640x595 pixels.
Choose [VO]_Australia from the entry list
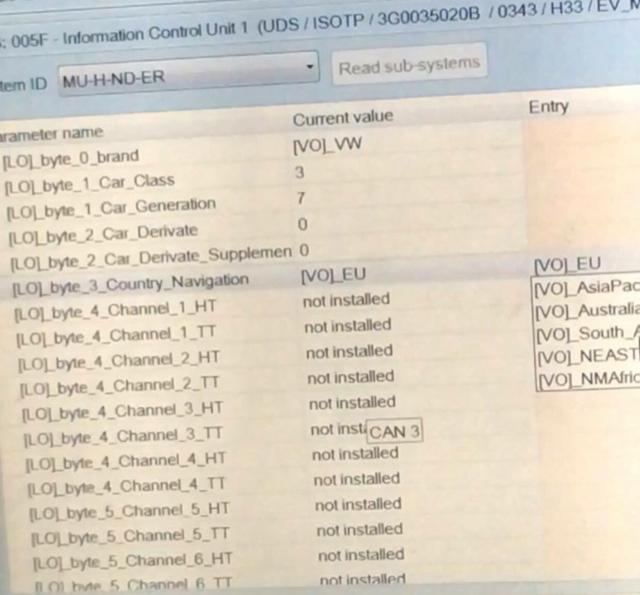pyautogui.click(x=587, y=312)
